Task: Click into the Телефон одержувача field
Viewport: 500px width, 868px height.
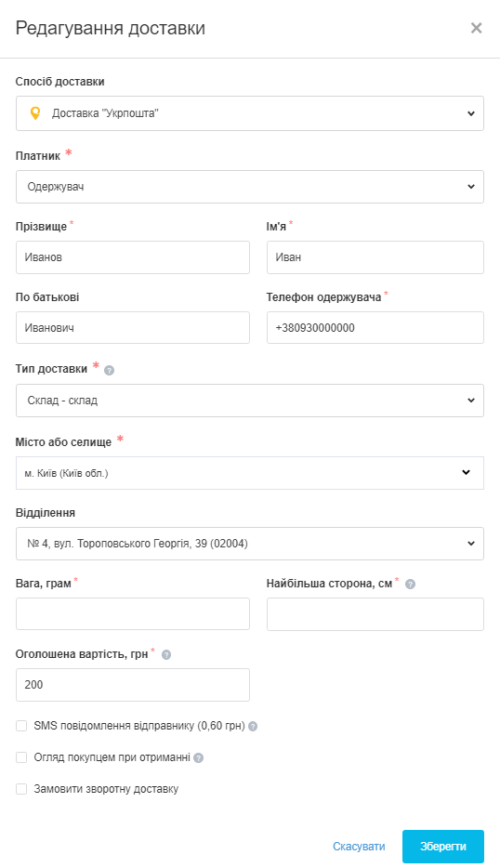Action: pos(375,328)
